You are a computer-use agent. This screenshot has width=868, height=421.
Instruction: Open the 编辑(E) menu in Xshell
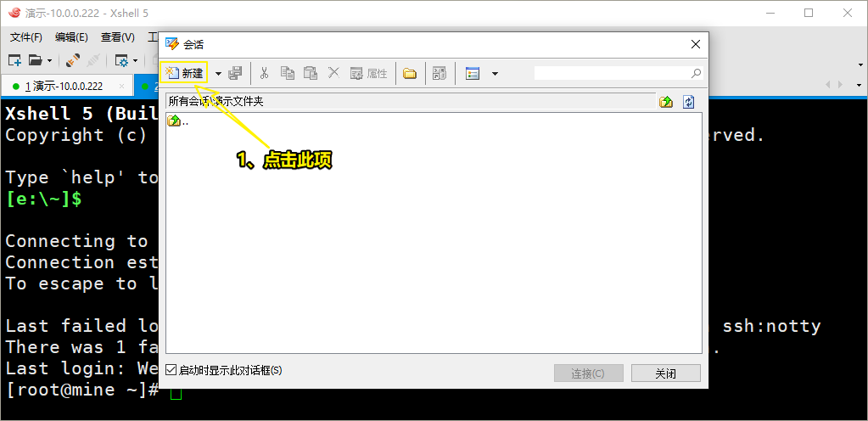(x=71, y=37)
